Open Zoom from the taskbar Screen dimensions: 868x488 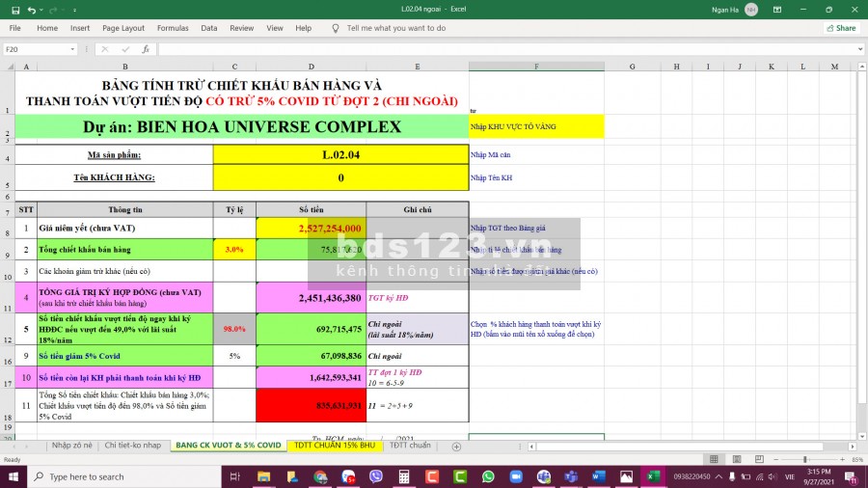tap(515, 477)
